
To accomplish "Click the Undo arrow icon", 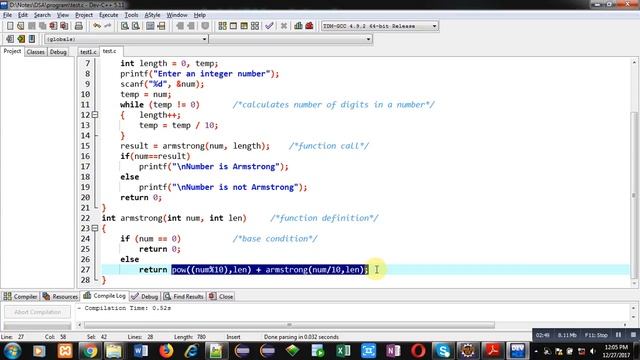I will (97, 26).
